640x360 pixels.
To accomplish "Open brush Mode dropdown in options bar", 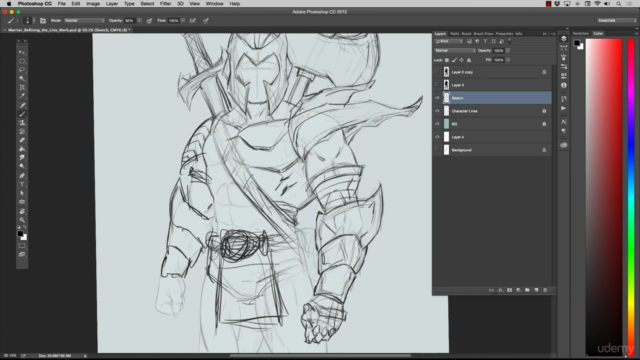I will (x=84, y=20).
